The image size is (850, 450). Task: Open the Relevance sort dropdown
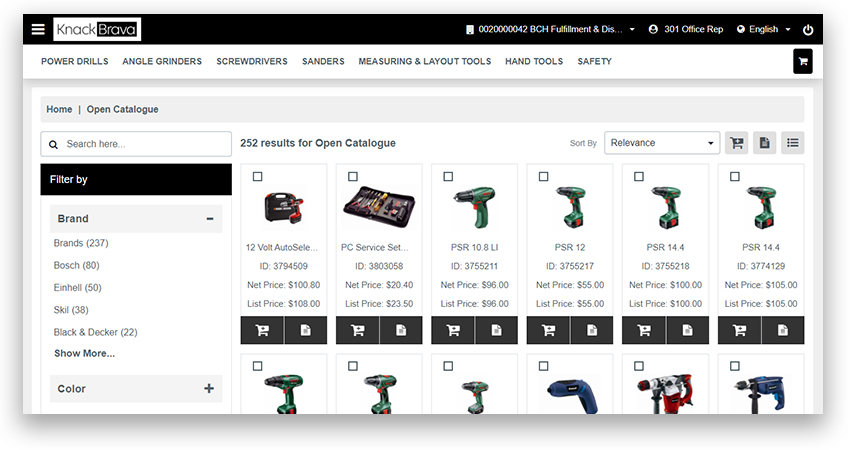[x=662, y=143]
